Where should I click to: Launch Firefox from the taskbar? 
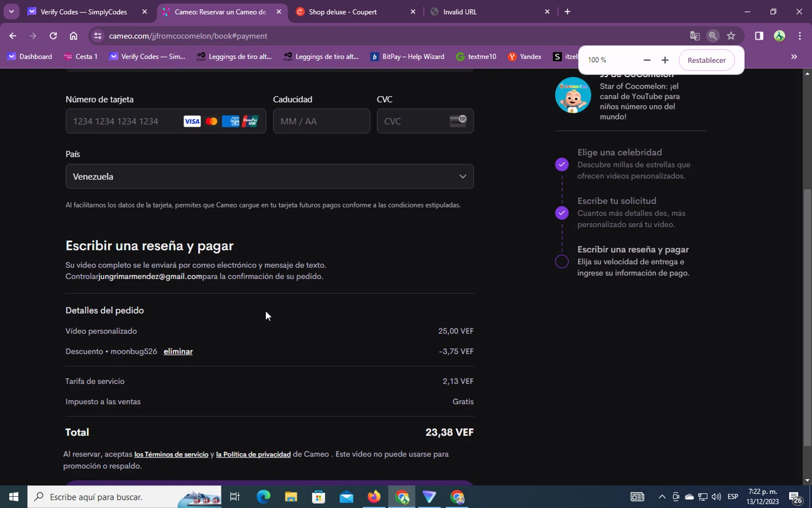pyautogui.click(x=374, y=497)
